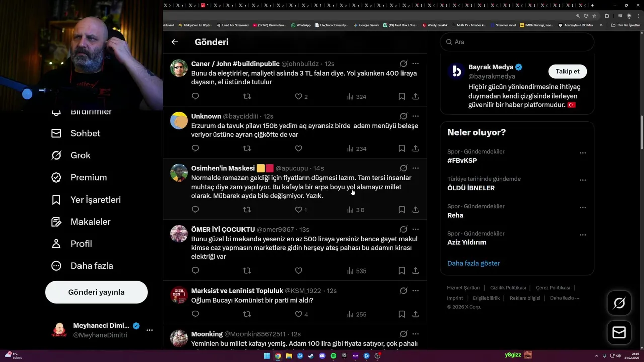
Task: Open Moonking's profile avatar
Action: pos(179,338)
